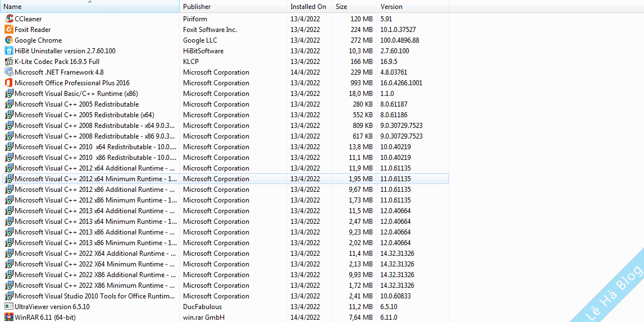
Task: Click the K-Lite Codec Pack icon
Action: tap(8, 62)
